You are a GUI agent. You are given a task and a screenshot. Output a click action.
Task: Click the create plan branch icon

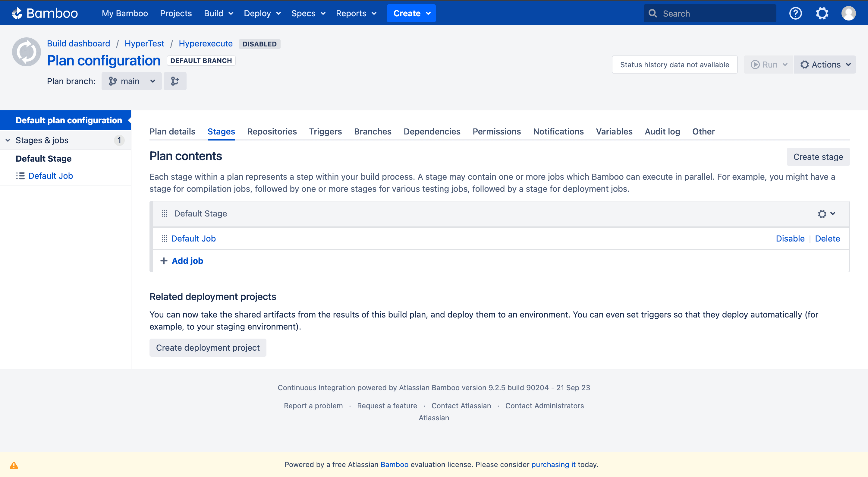click(175, 81)
